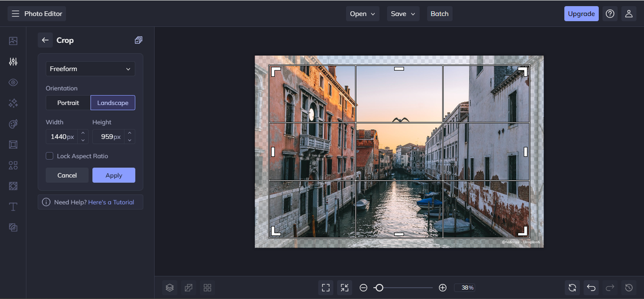Open the Layers icon in bottom toolbar
The width and height of the screenshot is (644, 299).
170,287
